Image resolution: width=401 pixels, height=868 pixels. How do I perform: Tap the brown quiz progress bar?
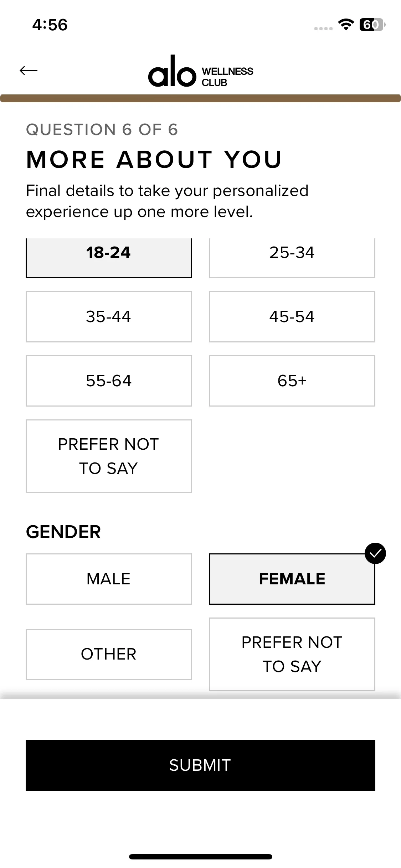click(200, 98)
